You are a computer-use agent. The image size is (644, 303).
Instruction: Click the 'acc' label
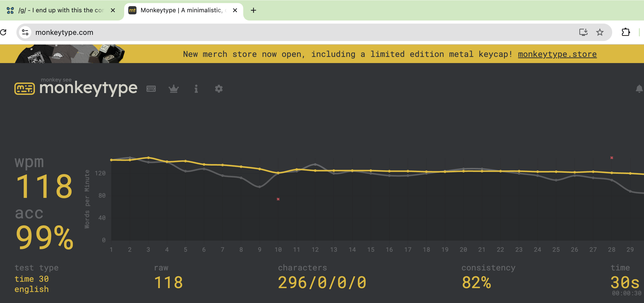[x=29, y=213]
